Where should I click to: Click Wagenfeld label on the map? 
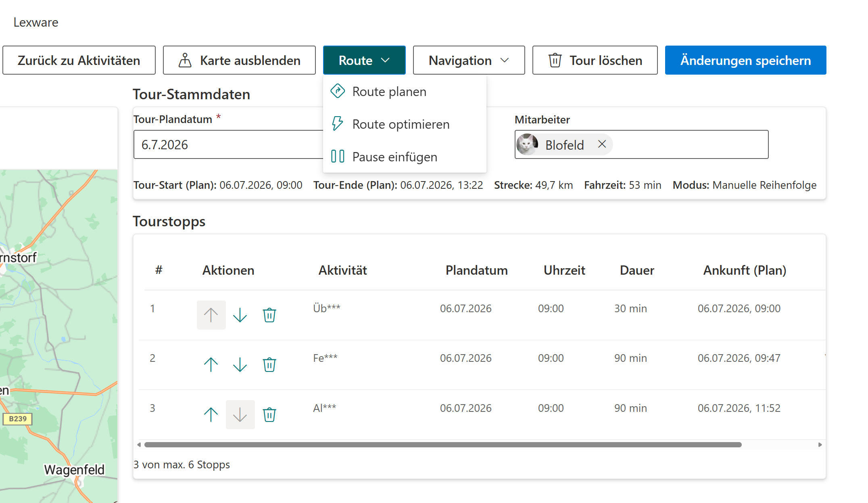[x=74, y=470]
